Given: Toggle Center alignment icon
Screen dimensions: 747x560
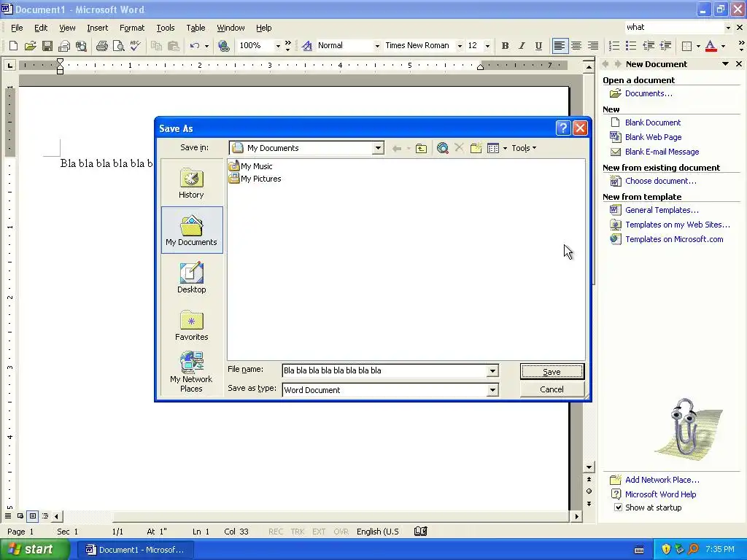Looking at the screenshot, I should pos(576,46).
